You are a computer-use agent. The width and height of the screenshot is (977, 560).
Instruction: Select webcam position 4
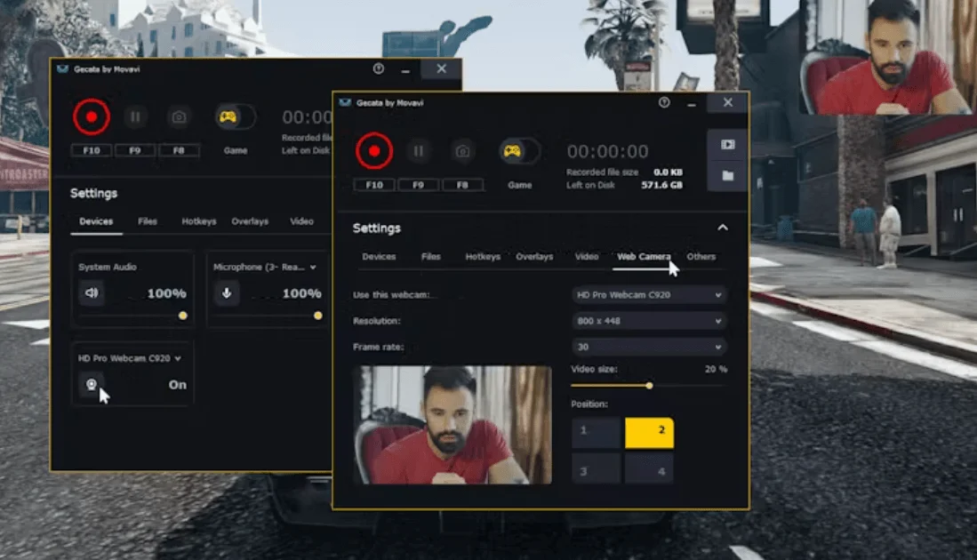click(649, 470)
